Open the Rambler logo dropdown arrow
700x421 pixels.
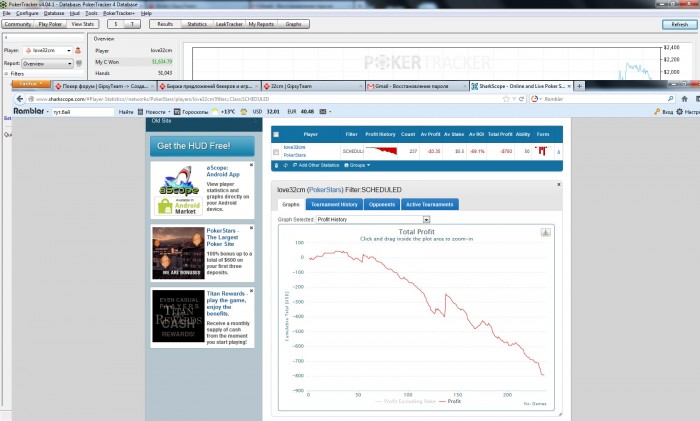click(x=47, y=112)
